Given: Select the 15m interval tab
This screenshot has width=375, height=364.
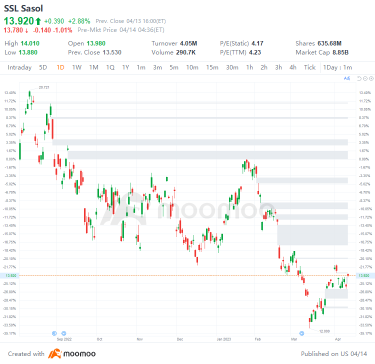Looking at the screenshot, I should pyautogui.click(x=212, y=68).
